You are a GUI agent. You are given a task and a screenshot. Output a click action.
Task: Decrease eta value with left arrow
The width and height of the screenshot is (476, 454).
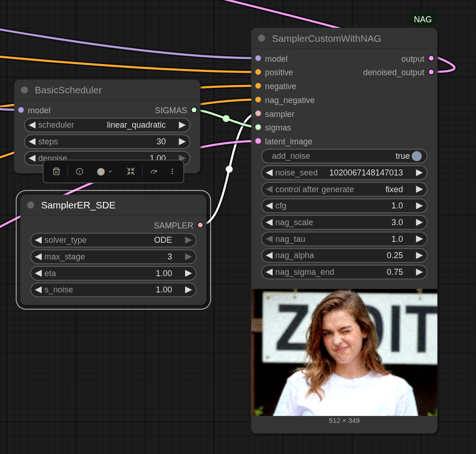(38, 273)
